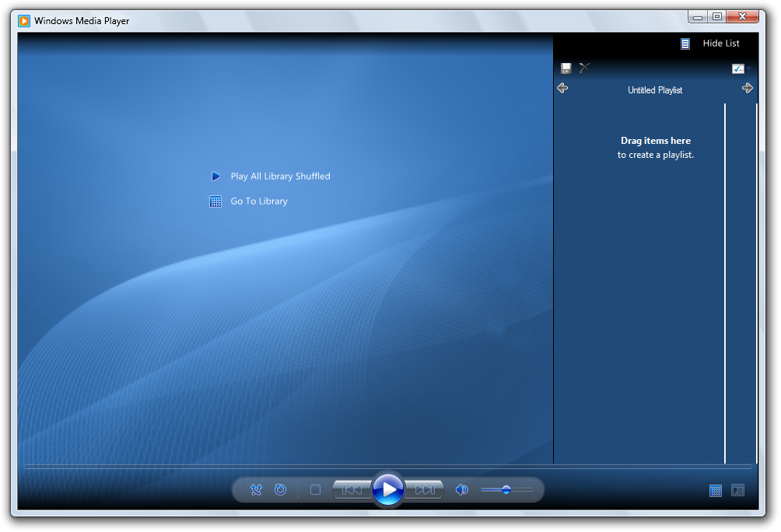Image resolution: width=781 pixels, height=532 pixels.
Task: Skip to the previous track
Action: point(351,490)
